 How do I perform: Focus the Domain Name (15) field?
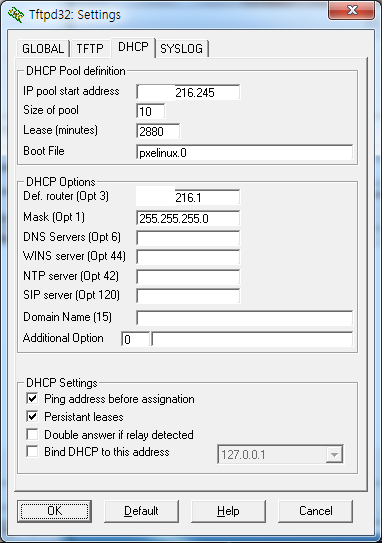(x=244, y=318)
